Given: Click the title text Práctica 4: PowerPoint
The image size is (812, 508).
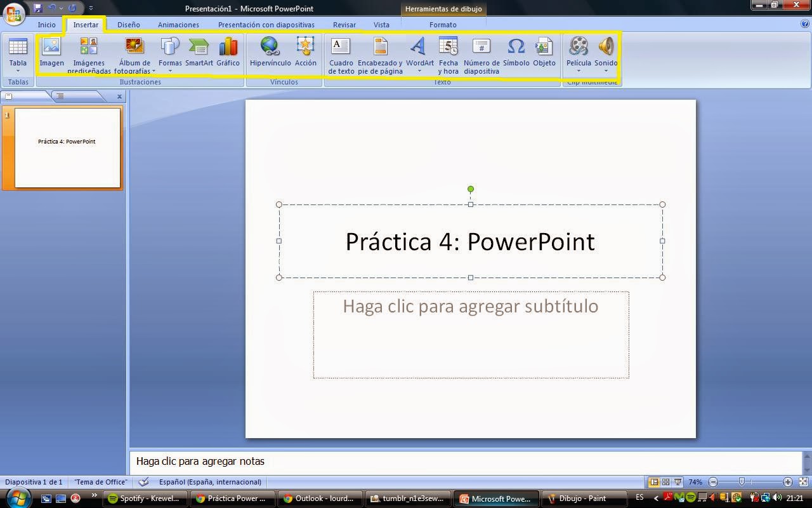Looking at the screenshot, I should tap(470, 241).
